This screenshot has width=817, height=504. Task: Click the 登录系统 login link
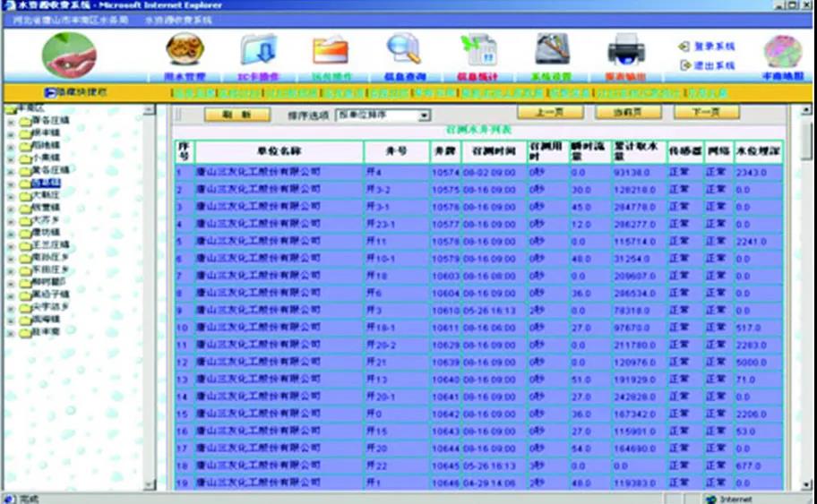(713, 46)
